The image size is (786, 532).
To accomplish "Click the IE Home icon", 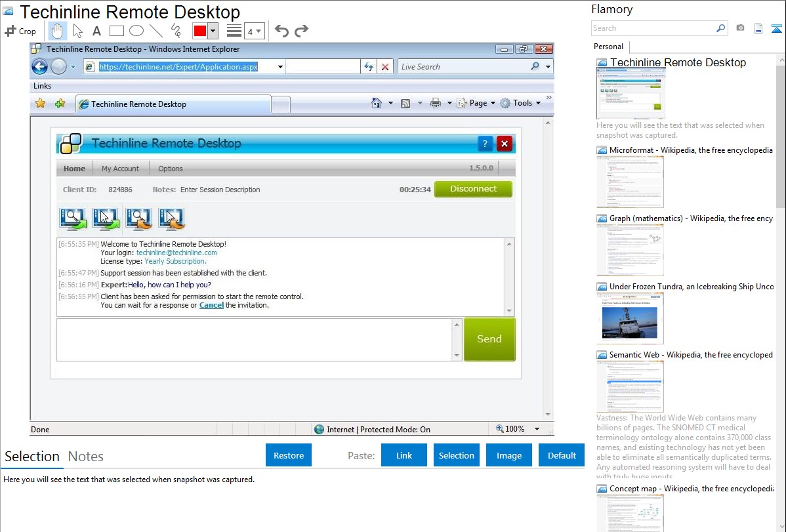I will [377, 103].
